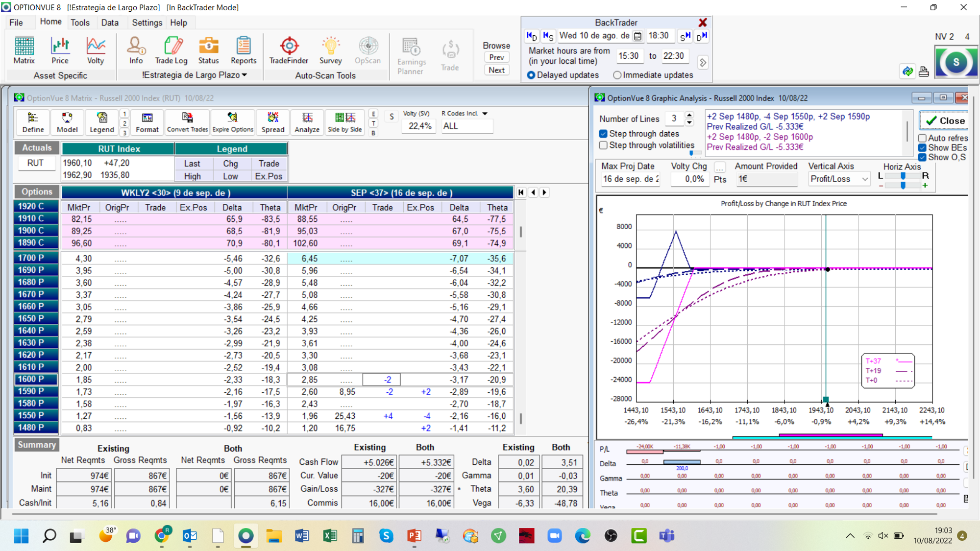This screenshot has height=551, width=980.
Task: Switch to the Home tab
Action: coord(50,22)
